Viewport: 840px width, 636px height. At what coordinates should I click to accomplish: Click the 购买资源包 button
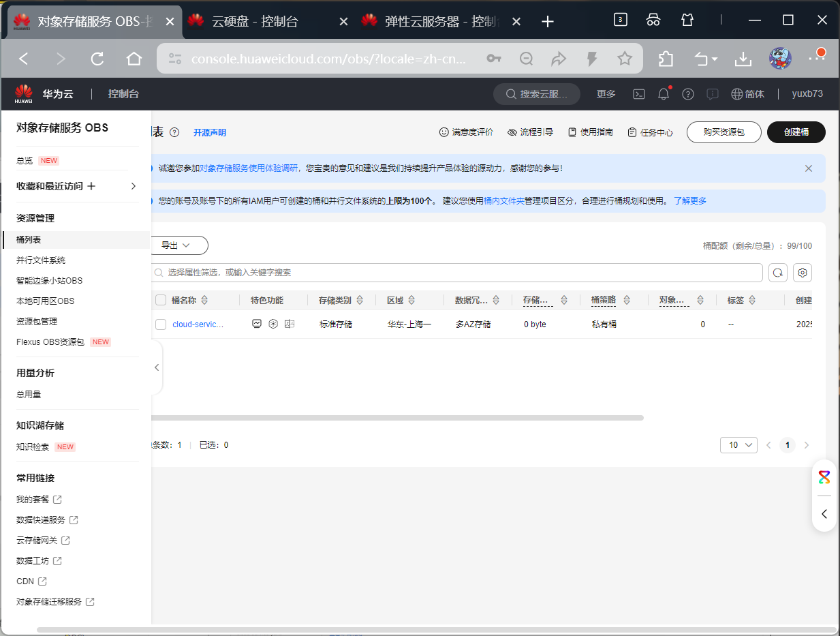tap(724, 132)
